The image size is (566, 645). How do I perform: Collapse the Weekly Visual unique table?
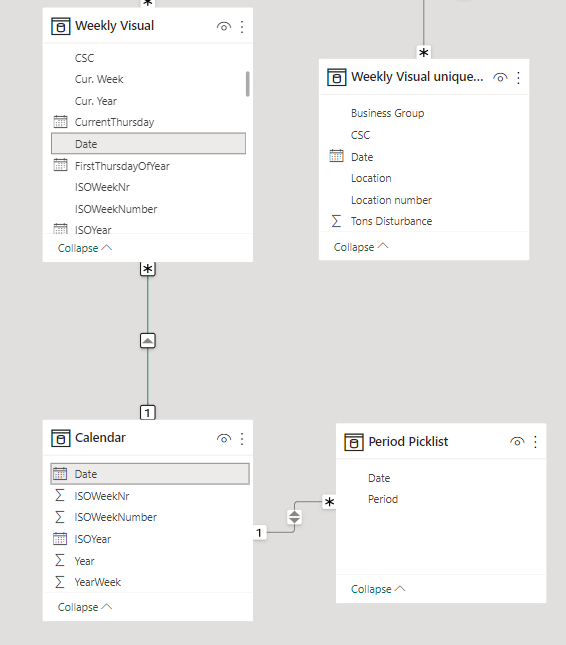coord(361,247)
